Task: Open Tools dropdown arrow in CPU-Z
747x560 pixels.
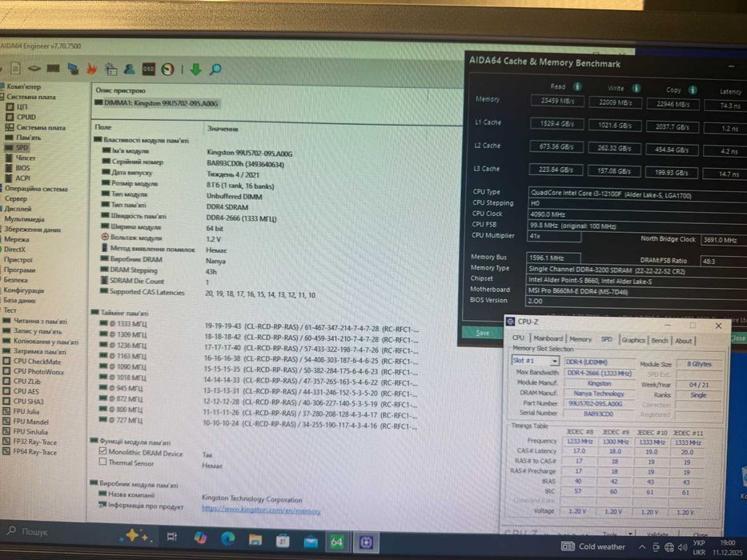Action: [630, 533]
